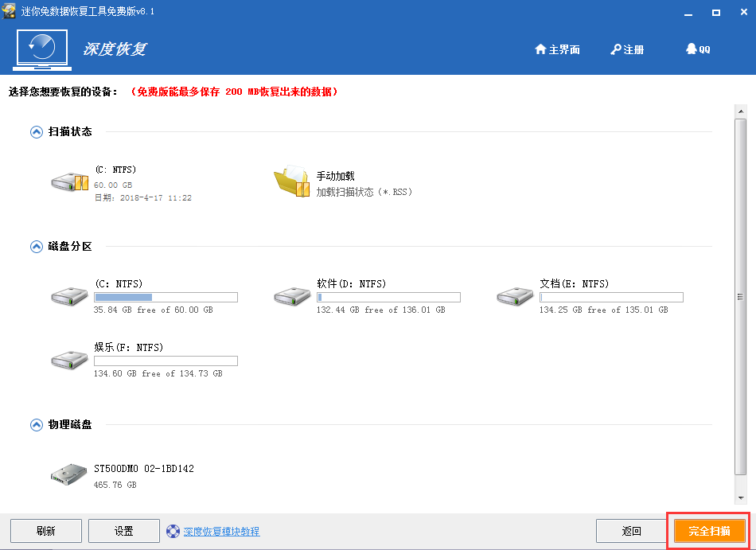
Task: Click the application icon in title bar
Action: pos(8,10)
